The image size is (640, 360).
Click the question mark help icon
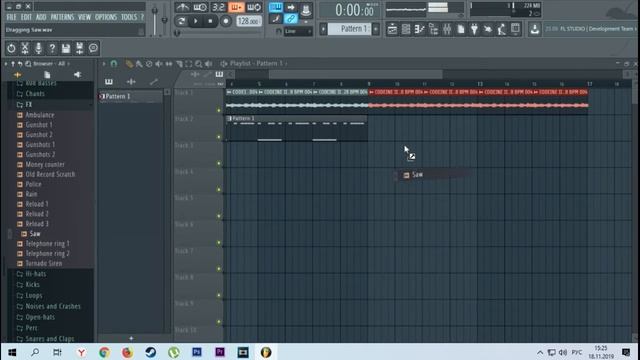(52, 48)
